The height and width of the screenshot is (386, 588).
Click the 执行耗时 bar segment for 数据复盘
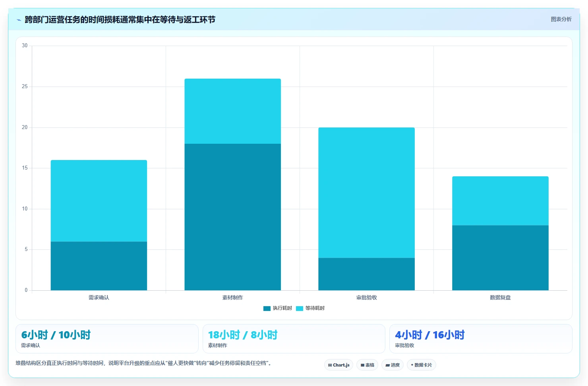pos(500,258)
